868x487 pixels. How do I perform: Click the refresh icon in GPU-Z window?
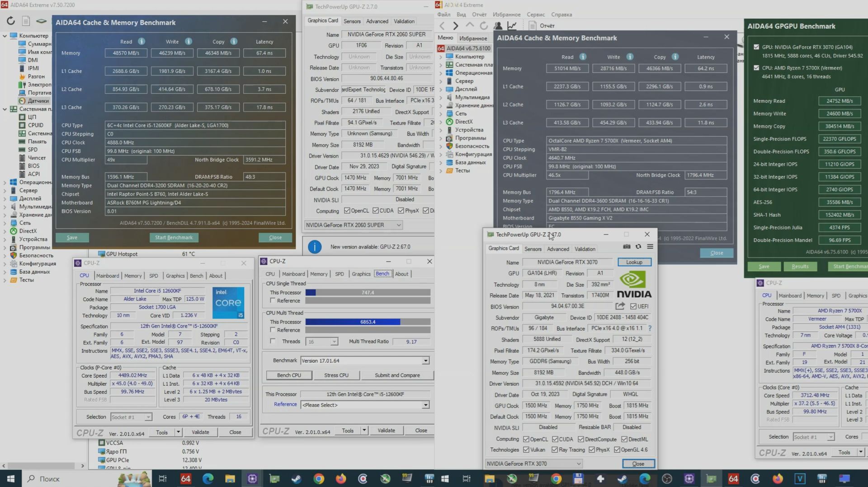638,247
